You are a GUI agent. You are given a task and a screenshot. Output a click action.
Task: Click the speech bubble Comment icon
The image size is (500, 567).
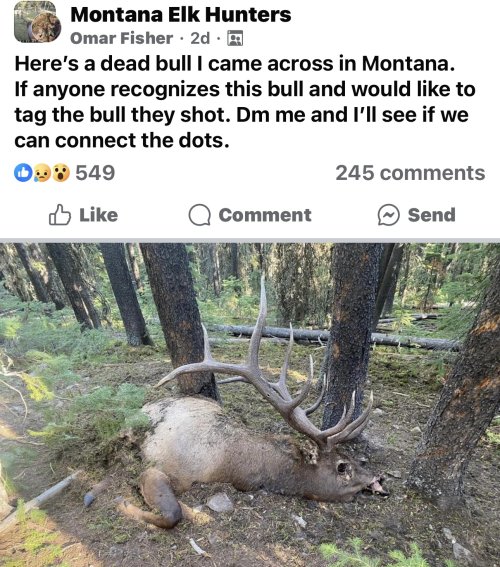tap(200, 215)
